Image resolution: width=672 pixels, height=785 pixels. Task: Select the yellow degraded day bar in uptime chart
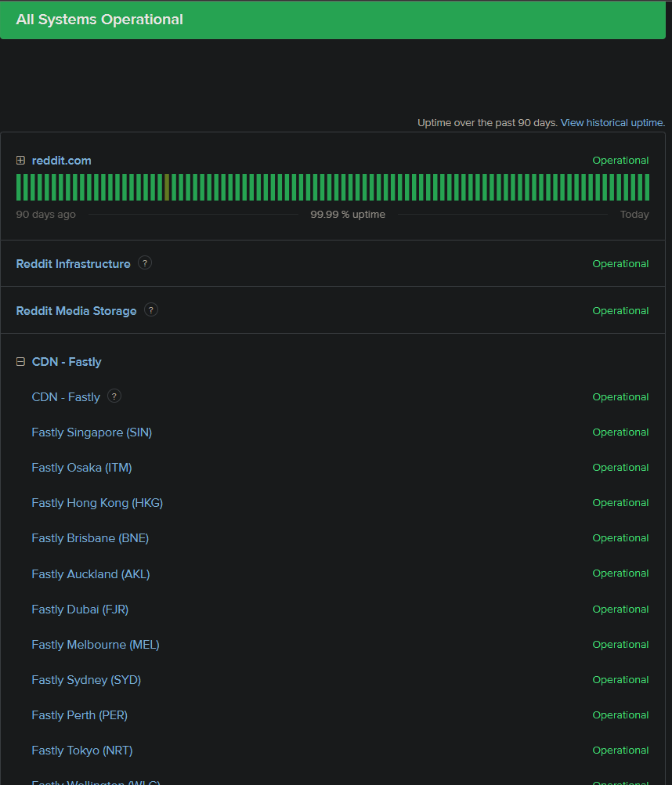(167, 187)
